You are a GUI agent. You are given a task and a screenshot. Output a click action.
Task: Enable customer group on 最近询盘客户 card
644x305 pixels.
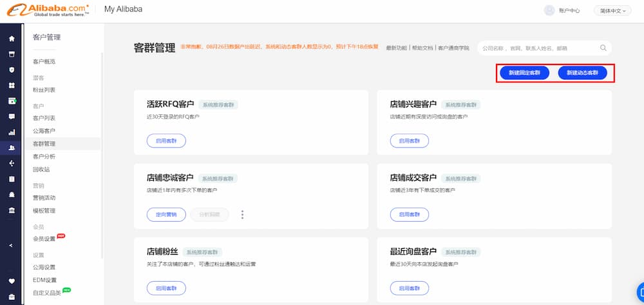pos(410,288)
